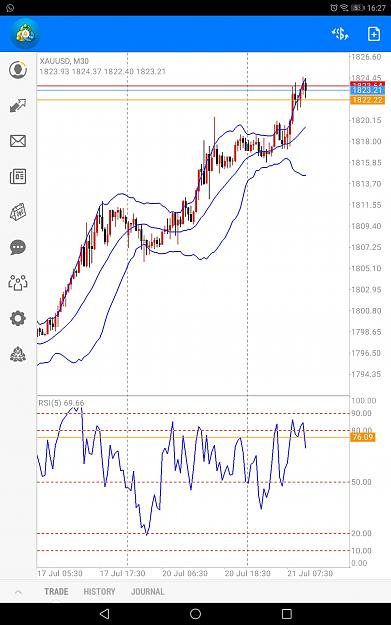Switch to the HISTORY tab
This screenshot has height=625, width=391.
coord(99,592)
